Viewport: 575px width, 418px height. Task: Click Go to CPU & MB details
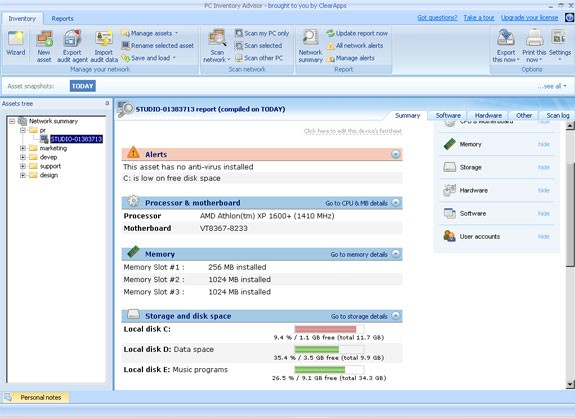356,203
